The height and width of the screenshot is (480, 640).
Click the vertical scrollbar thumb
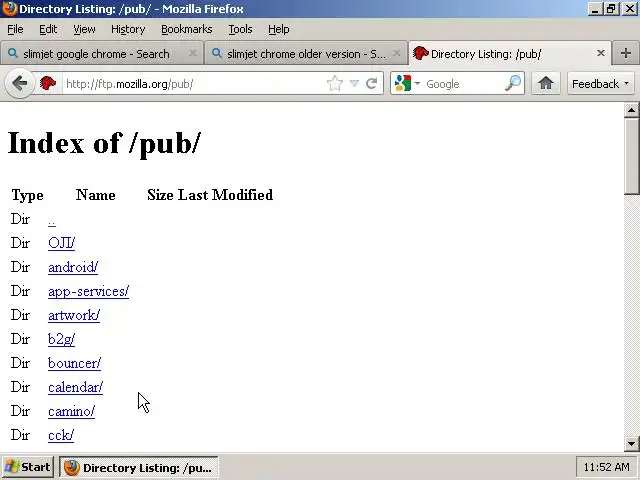[x=631, y=156]
